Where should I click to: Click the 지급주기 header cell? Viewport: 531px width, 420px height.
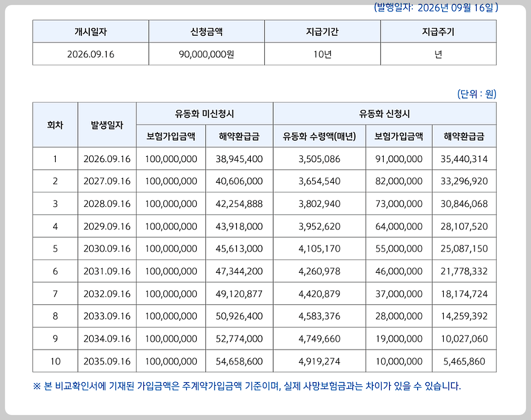(438, 32)
